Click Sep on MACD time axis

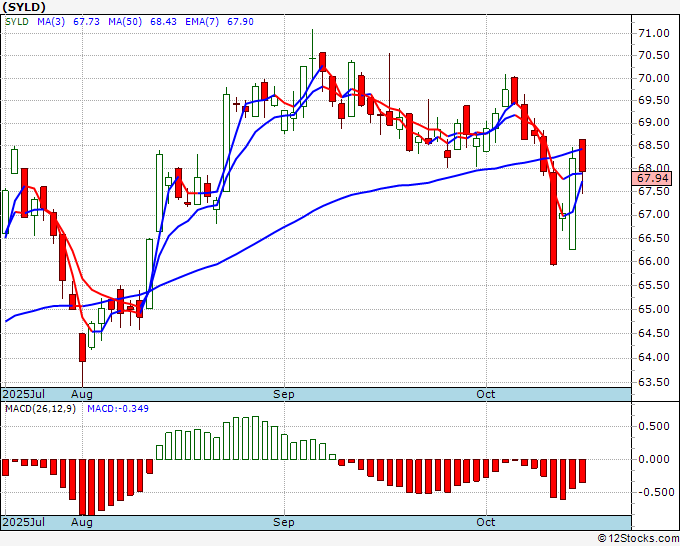284,522
